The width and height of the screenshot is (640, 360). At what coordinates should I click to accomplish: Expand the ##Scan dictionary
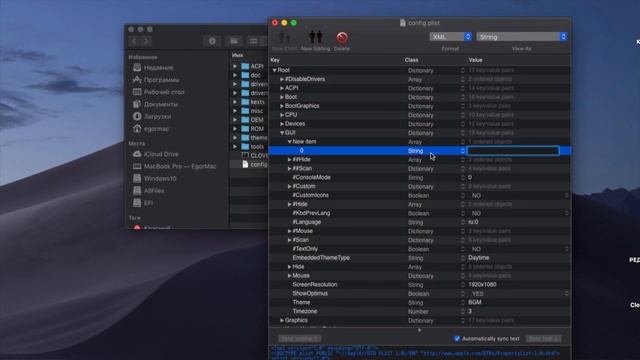[289, 169]
